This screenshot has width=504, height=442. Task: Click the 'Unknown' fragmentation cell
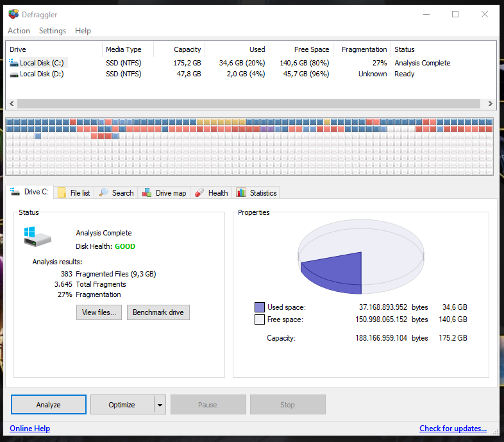pos(373,74)
